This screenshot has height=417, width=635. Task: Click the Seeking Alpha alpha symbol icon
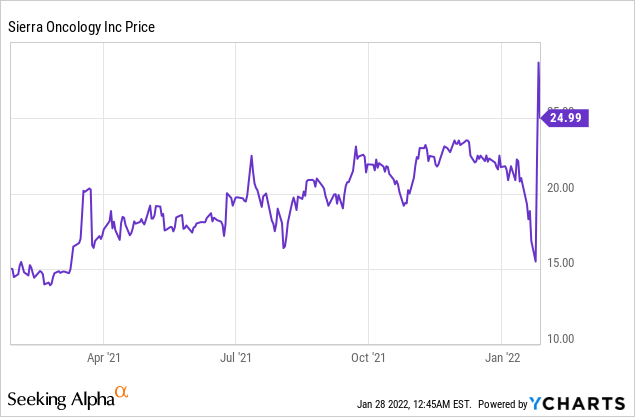tap(121, 394)
